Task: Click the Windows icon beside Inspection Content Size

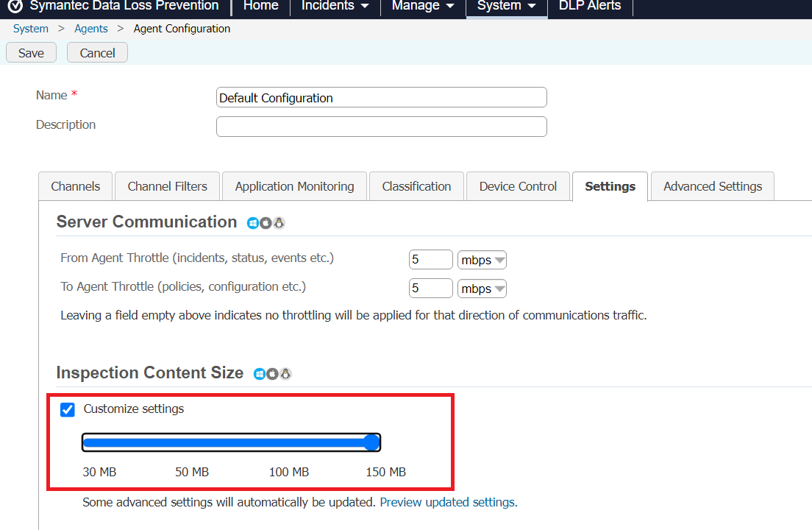Action: click(x=260, y=374)
